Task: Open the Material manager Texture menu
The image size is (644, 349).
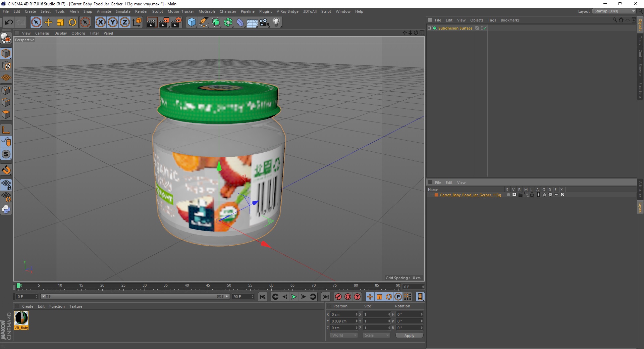Action: click(75, 306)
